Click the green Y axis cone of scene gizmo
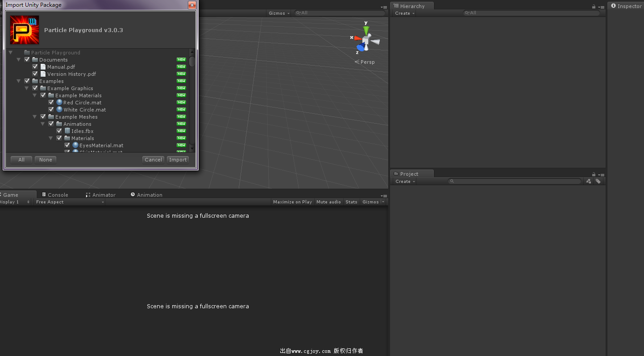 click(x=366, y=30)
